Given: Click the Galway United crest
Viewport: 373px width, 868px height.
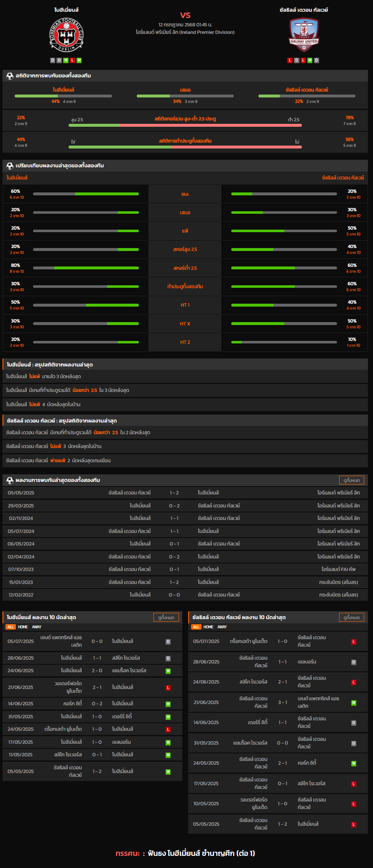Looking at the screenshot, I should coord(304,35).
